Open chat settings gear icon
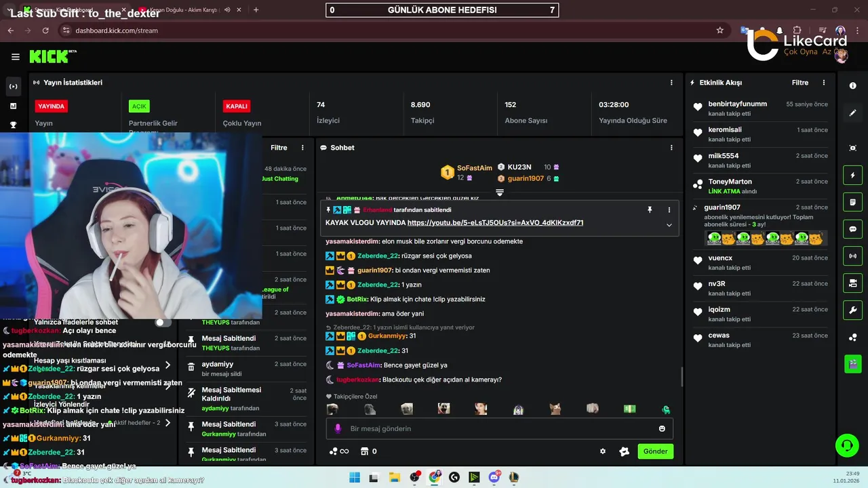Screen dimensions: 868x488 602,451
